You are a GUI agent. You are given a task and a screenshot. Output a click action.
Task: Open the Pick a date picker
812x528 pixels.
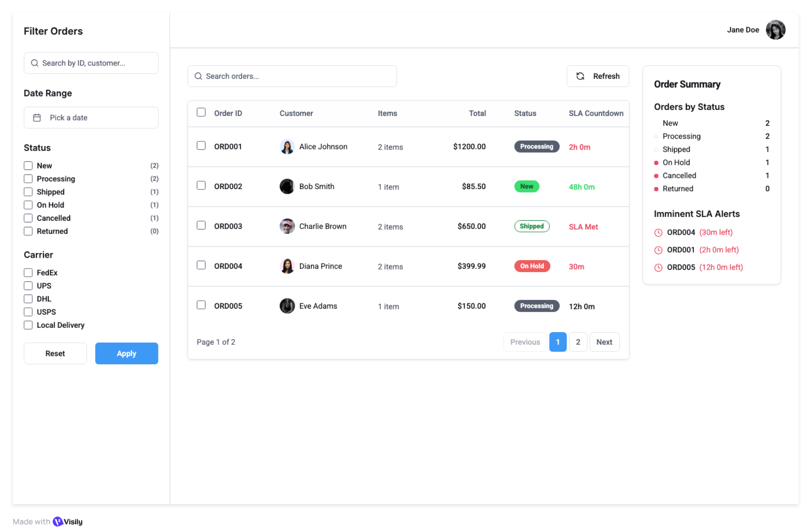point(91,118)
